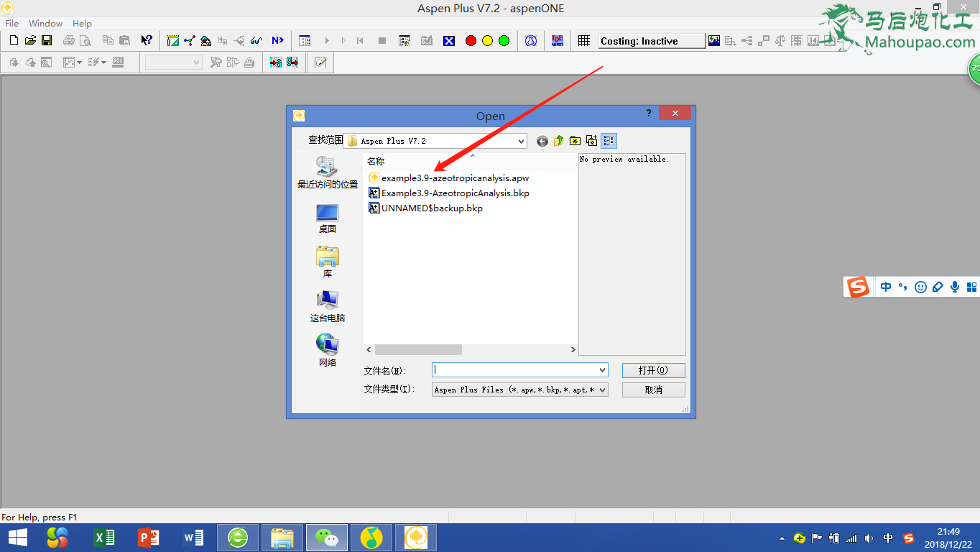The image size is (980, 552).
Task: Click Create New Folder icon in dialog
Action: [575, 141]
